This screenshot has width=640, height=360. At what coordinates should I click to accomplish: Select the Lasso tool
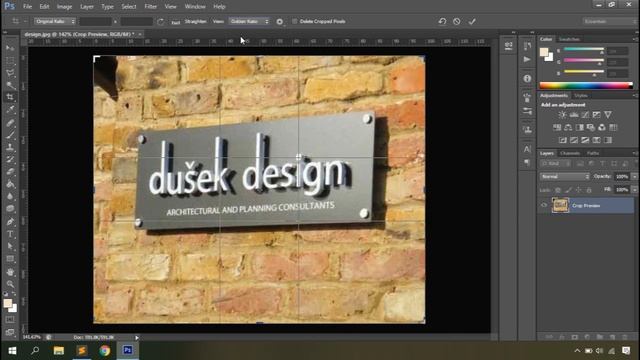pos(10,73)
